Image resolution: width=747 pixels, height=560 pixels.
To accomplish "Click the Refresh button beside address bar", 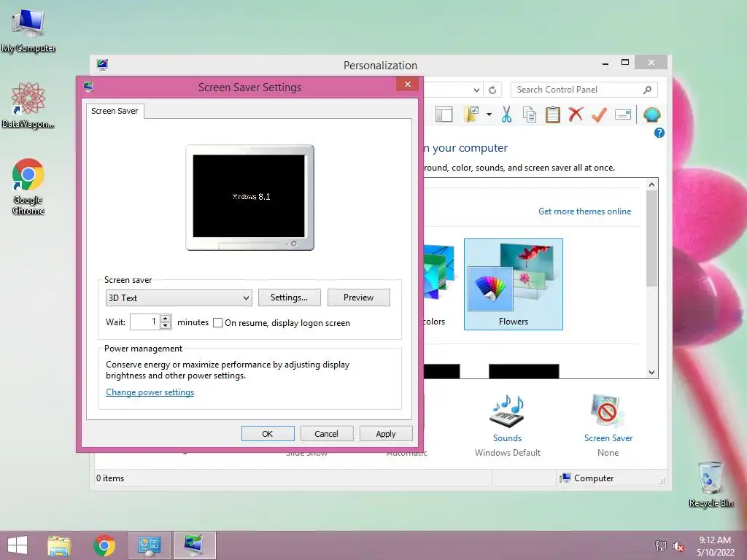I will coord(492,90).
